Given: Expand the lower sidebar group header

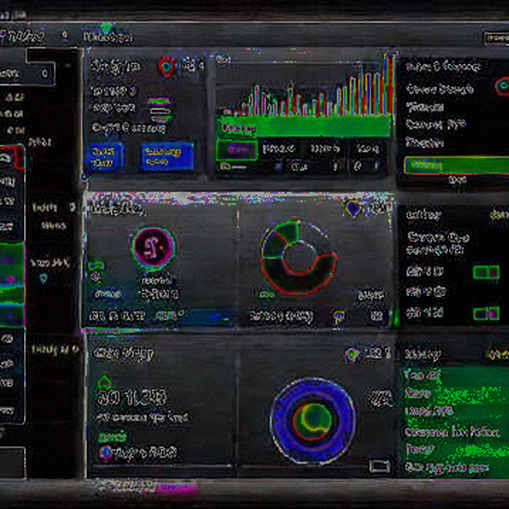Looking at the screenshot, I should click(54, 349).
